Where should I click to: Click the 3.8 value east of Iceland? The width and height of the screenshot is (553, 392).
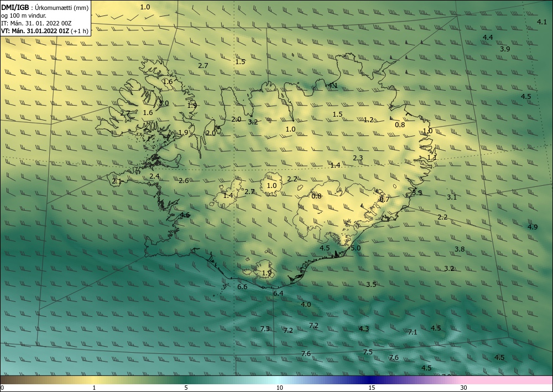460,249
